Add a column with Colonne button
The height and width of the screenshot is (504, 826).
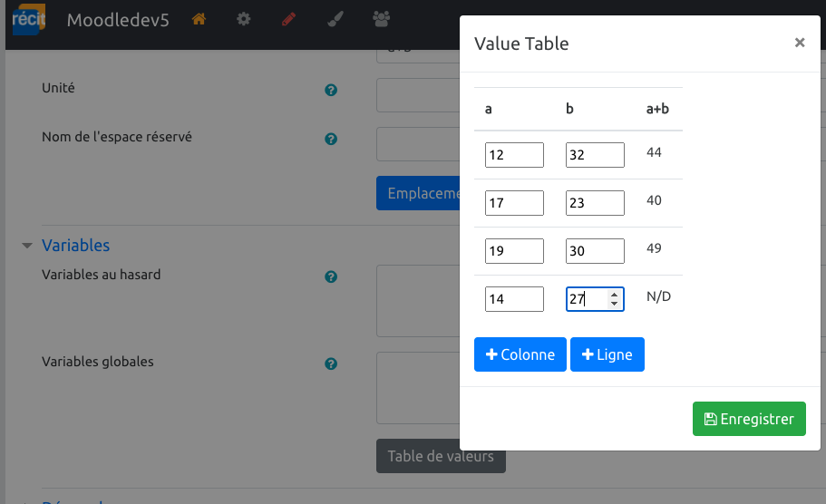click(x=520, y=354)
